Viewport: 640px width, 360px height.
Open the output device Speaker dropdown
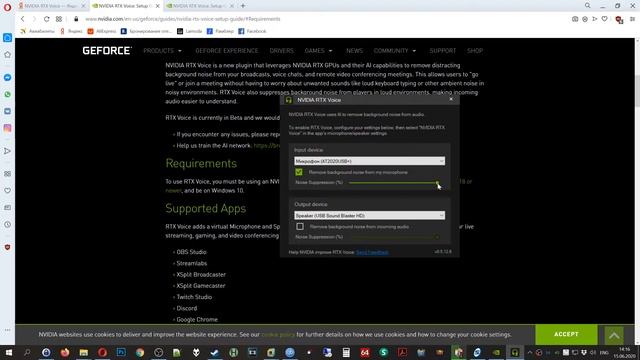[369, 215]
